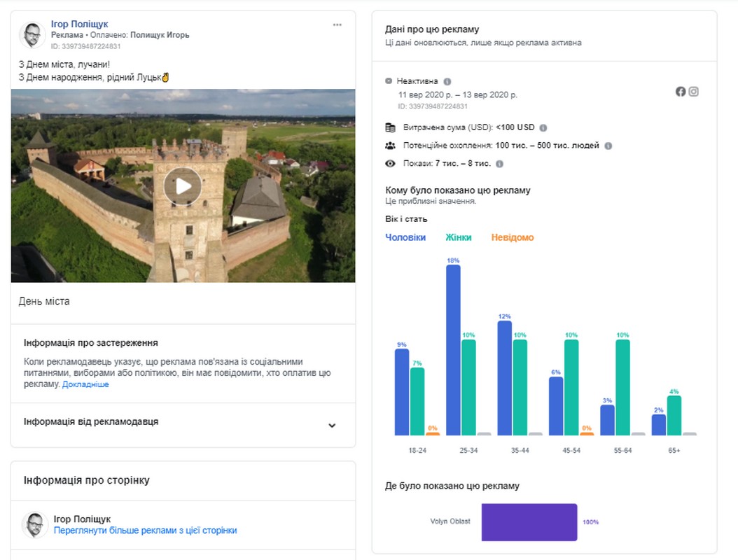The image size is (738, 560).
Task: Open the Докладніше link
Action: point(85,384)
